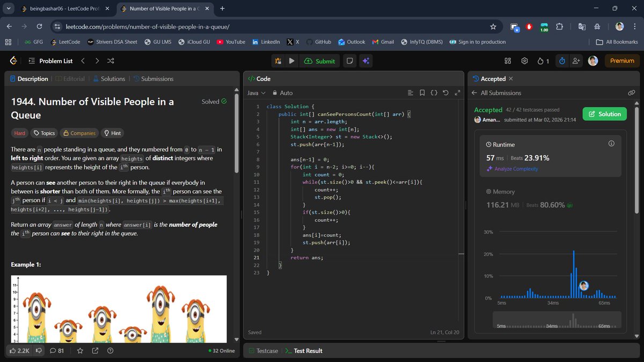Switch to the LeetCode Profile browser tab
The image size is (644, 362).
(x=64, y=9)
